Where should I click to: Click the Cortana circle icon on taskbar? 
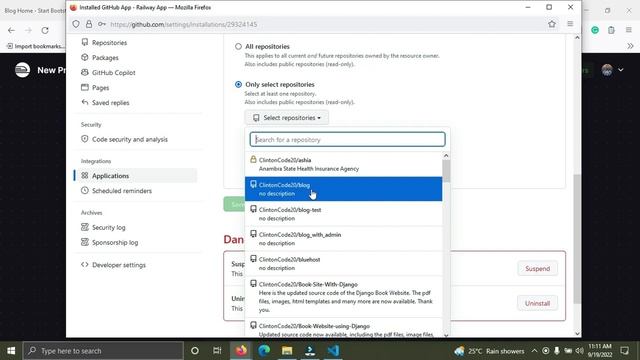[x=195, y=351]
